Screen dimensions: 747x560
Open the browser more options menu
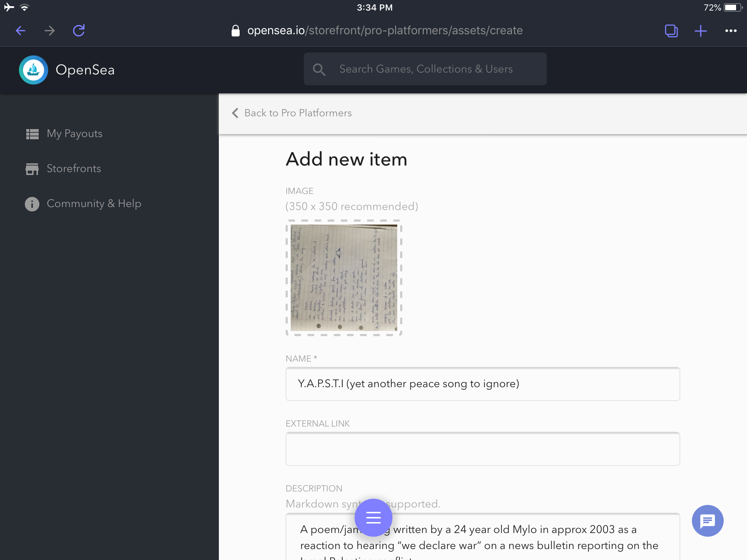[731, 31]
